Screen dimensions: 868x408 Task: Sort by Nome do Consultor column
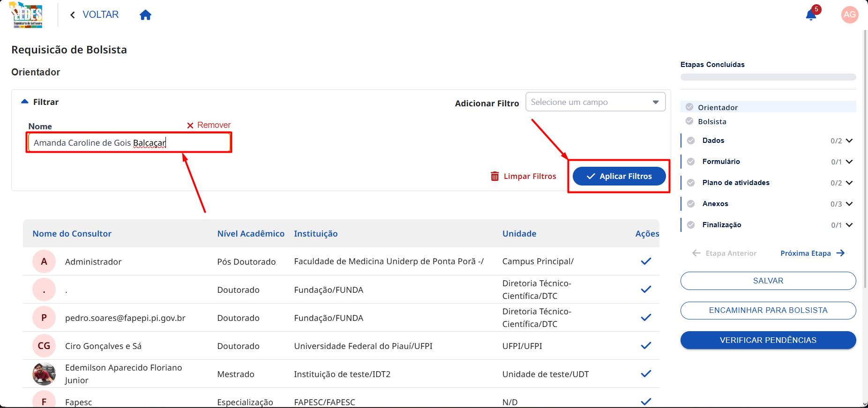click(72, 233)
